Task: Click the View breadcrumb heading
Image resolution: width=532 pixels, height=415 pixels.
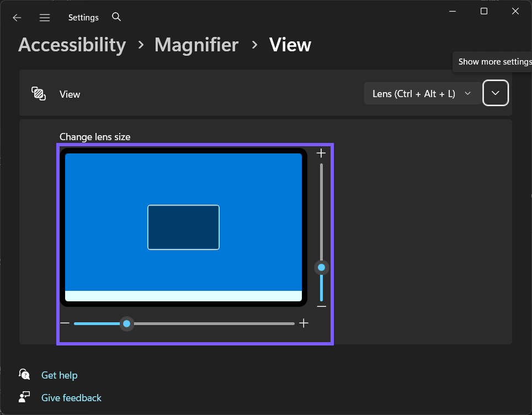Action: (x=290, y=45)
